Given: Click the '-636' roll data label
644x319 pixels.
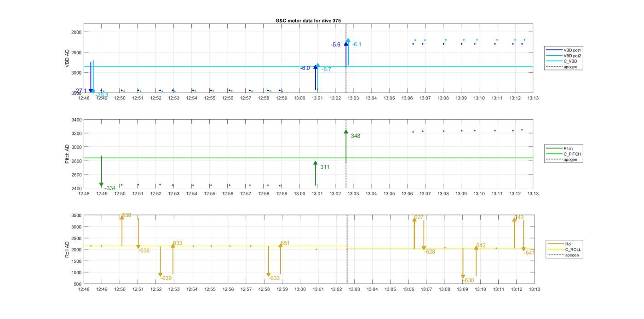Looking at the screenshot, I should pyautogui.click(x=144, y=251).
